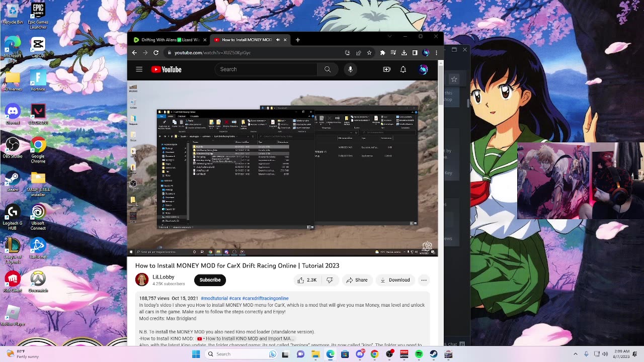Open the CapCut desktop icon
This screenshot has width=644, height=362.
coord(38,47)
